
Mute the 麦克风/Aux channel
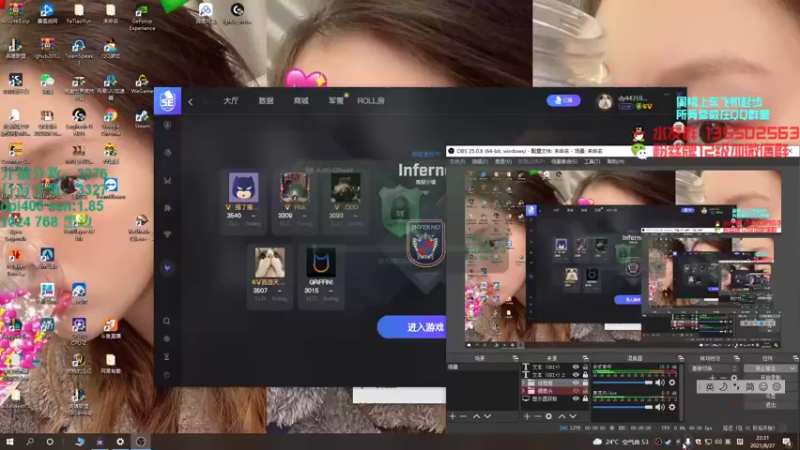[x=660, y=407]
